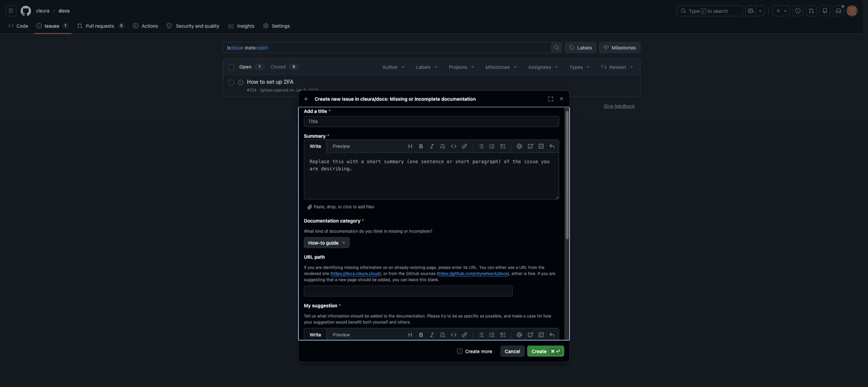The width and height of the screenshot is (868, 387).
Task: Add link in My suggestion editor
Action: pyautogui.click(x=464, y=335)
